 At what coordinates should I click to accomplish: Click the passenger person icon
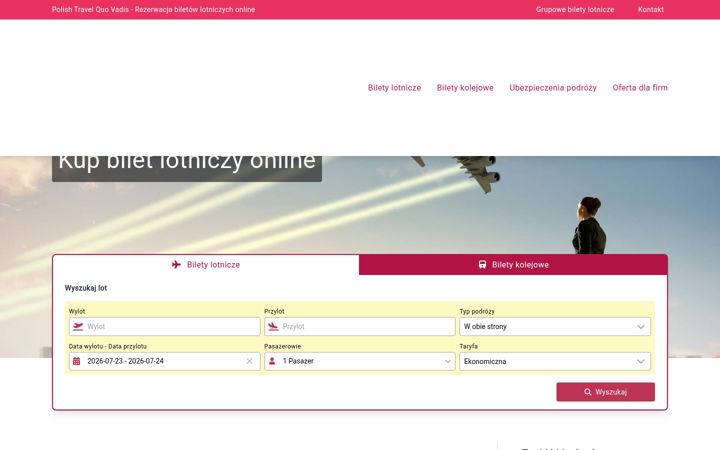[x=272, y=361]
